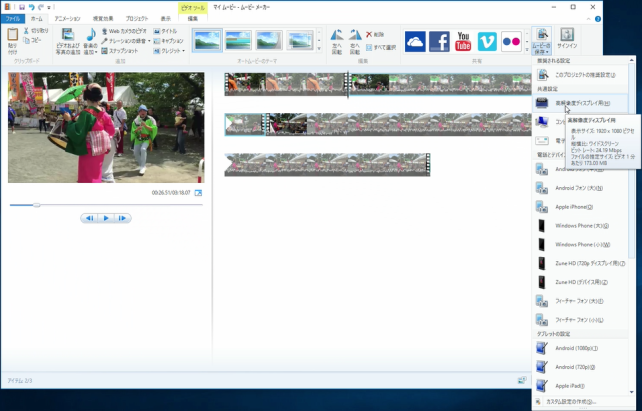Click the YouTube publish icon

click(463, 41)
